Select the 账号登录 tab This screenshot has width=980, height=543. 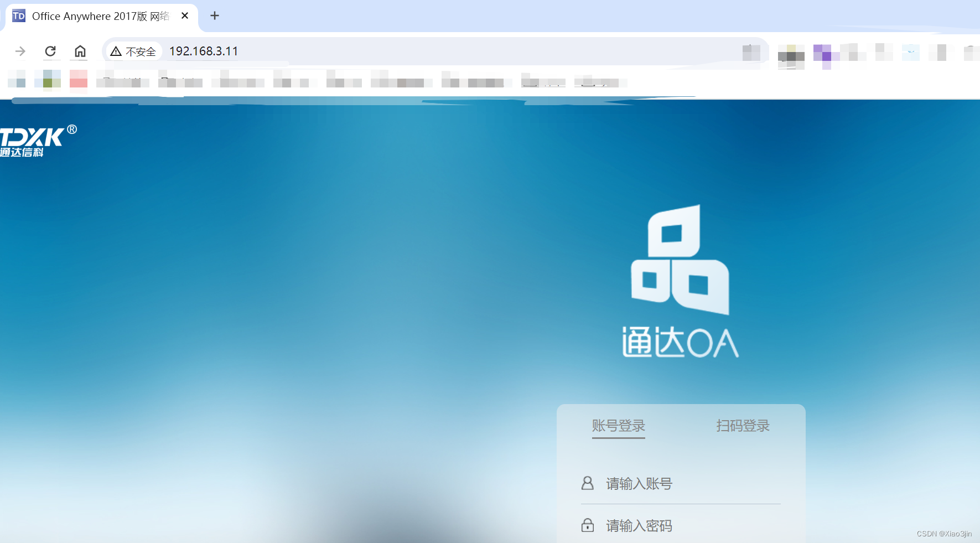[x=618, y=426]
